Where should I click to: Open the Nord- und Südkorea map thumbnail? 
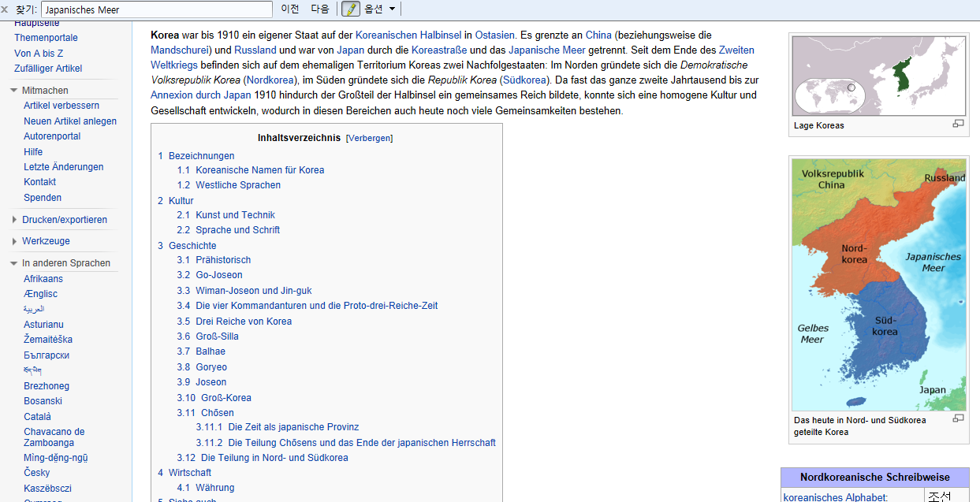point(879,284)
